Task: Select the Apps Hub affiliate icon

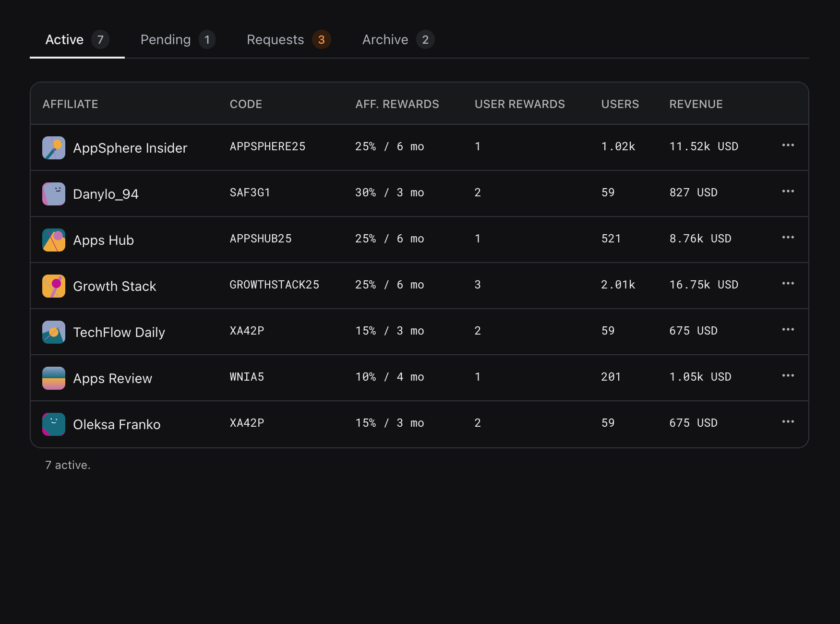Action: 53,240
